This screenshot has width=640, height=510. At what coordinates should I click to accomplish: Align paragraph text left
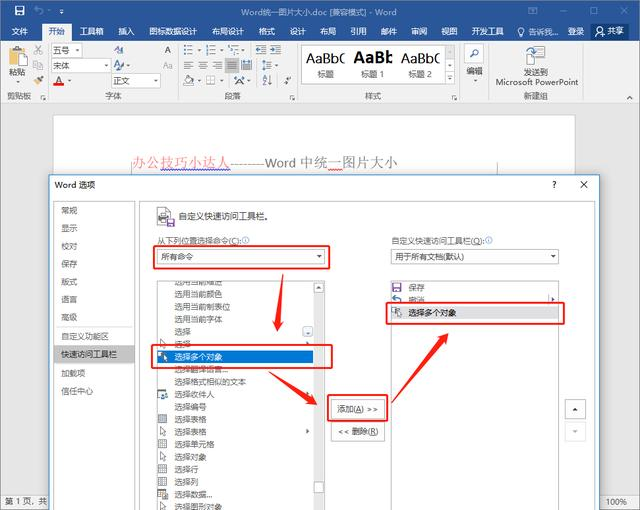tap(188, 65)
